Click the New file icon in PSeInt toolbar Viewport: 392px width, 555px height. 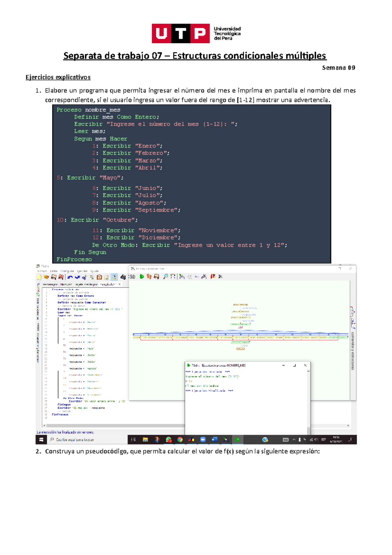[x=39, y=277]
